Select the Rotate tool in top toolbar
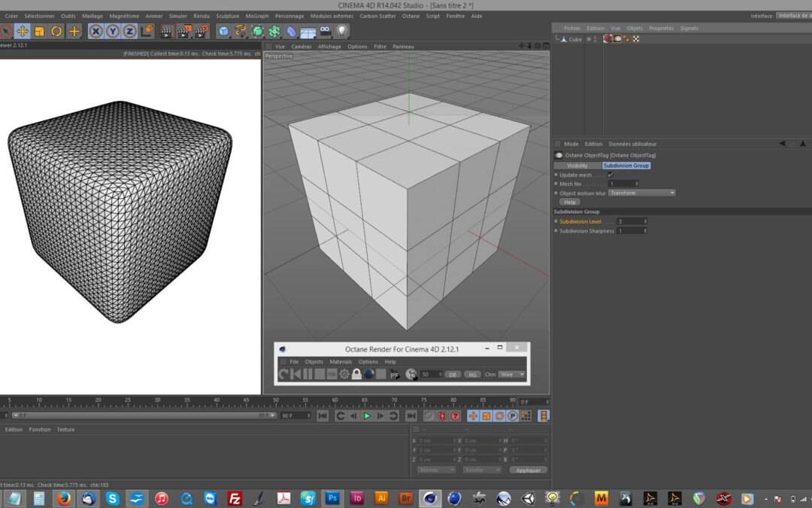The image size is (812, 508). (x=56, y=31)
